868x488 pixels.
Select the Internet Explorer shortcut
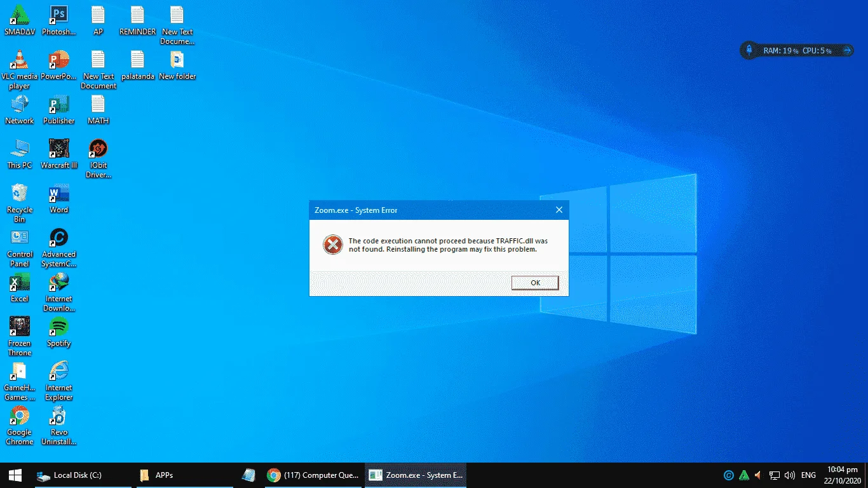pyautogui.click(x=58, y=381)
